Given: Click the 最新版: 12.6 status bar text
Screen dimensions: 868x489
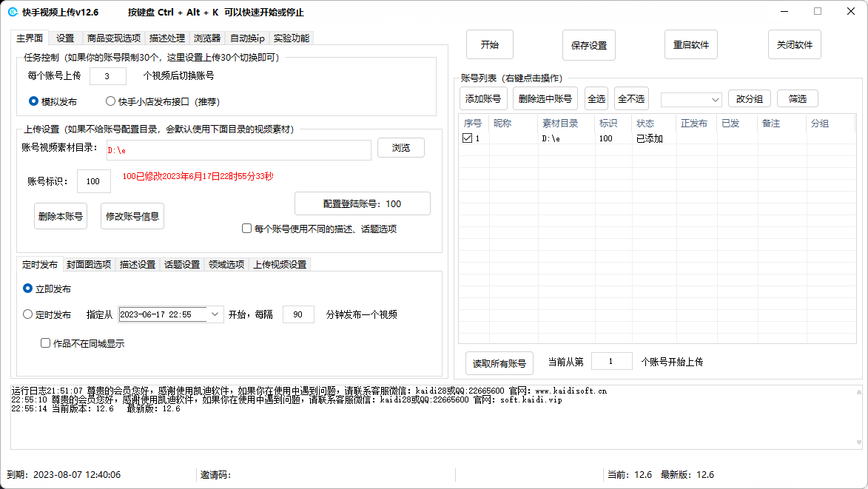Looking at the screenshot, I should [x=687, y=475].
